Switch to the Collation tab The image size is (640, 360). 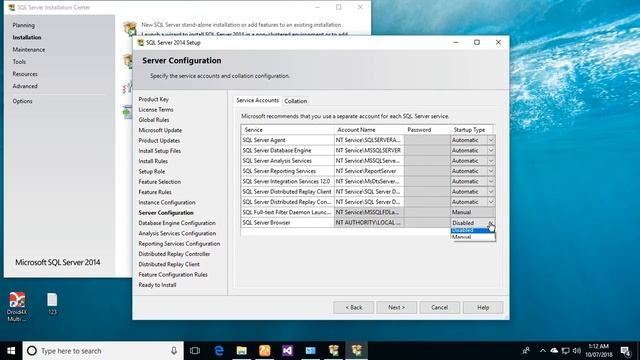coord(296,101)
